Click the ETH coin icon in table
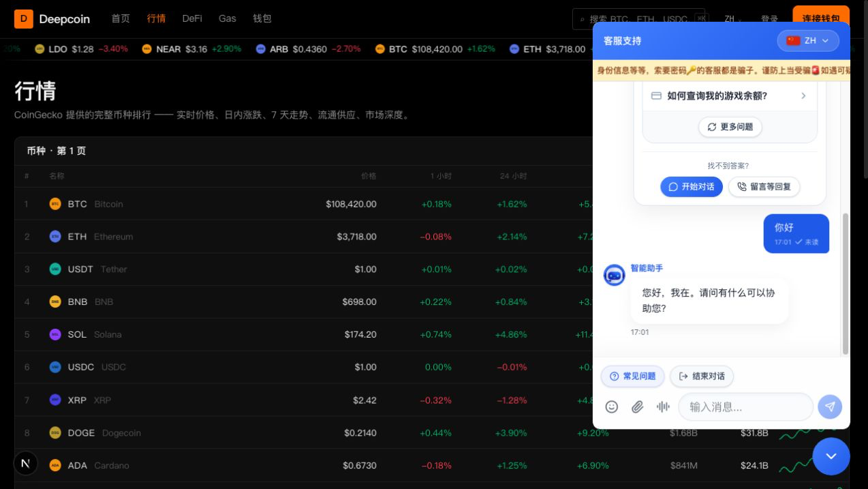 click(55, 237)
